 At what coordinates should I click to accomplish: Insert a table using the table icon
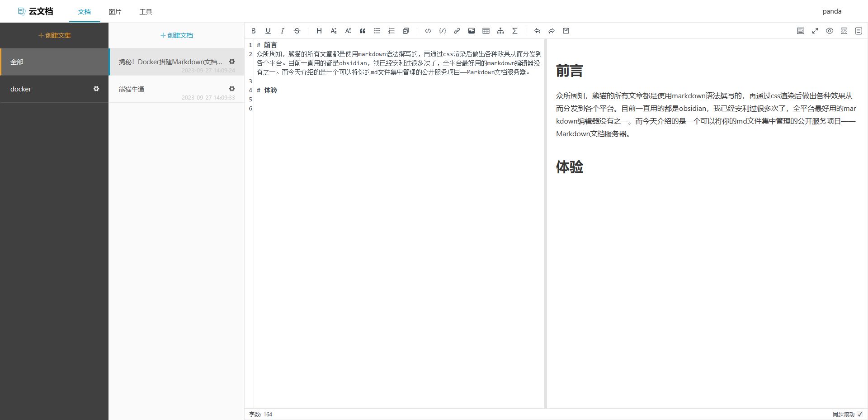486,31
